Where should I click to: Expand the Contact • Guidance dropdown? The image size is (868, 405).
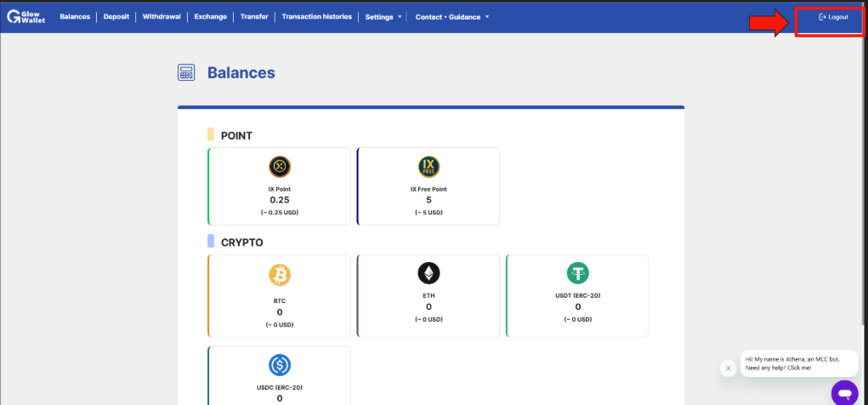click(x=452, y=17)
